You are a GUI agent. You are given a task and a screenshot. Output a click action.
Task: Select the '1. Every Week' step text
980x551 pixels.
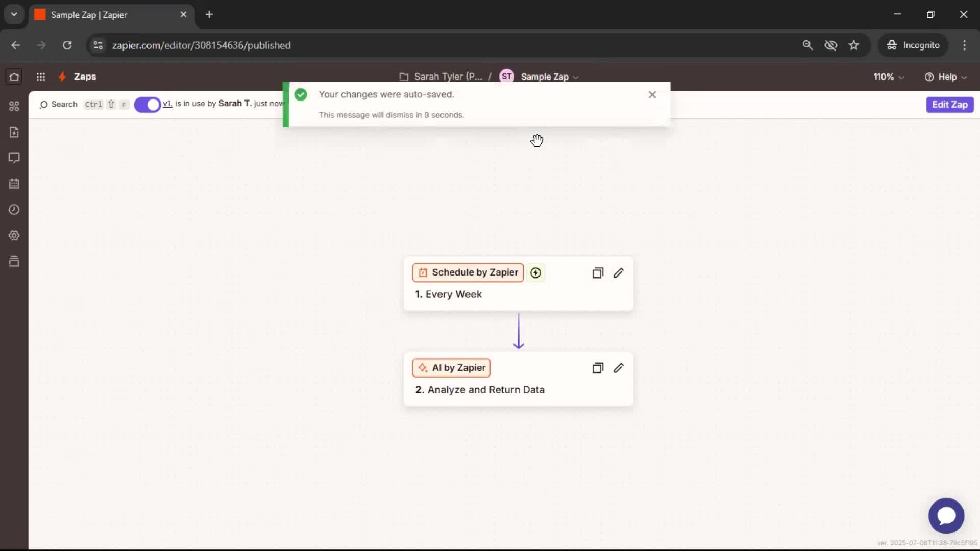(x=449, y=294)
